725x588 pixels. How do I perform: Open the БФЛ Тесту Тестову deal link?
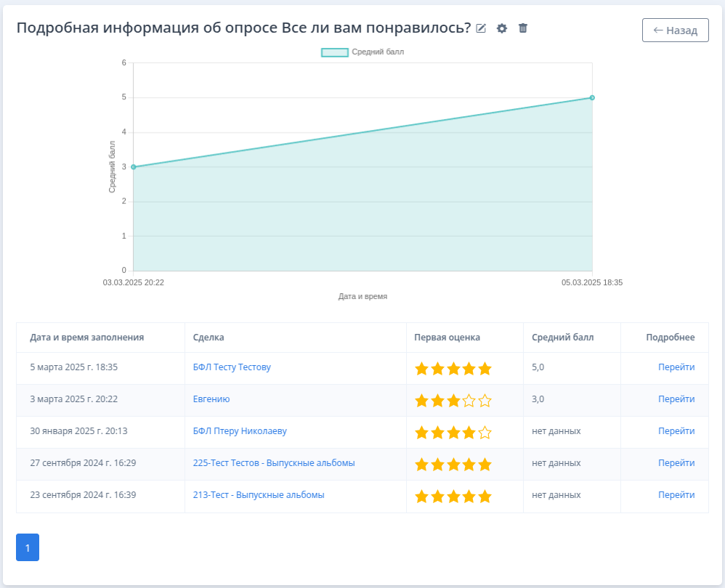(232, 367)
